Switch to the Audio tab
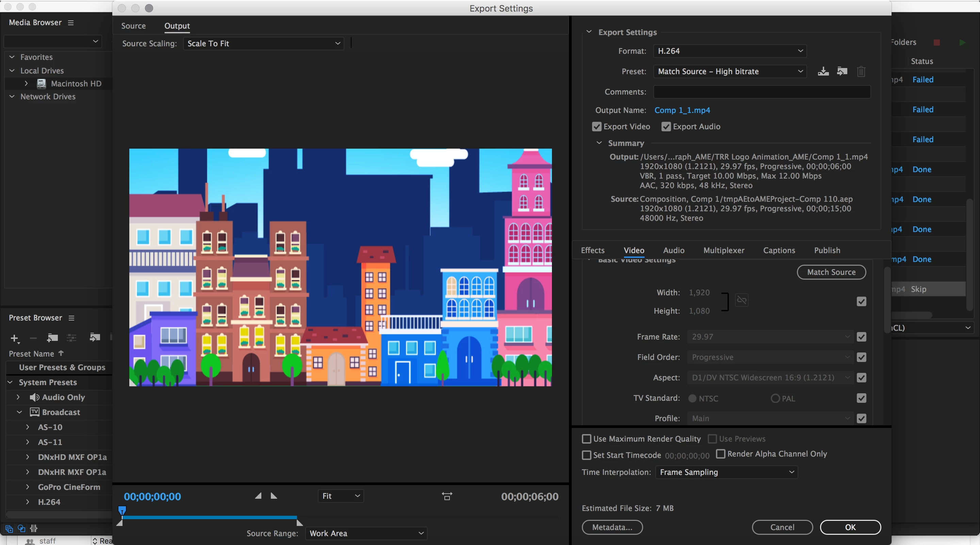Screen dimensions: 980x545 pos(674,250)
